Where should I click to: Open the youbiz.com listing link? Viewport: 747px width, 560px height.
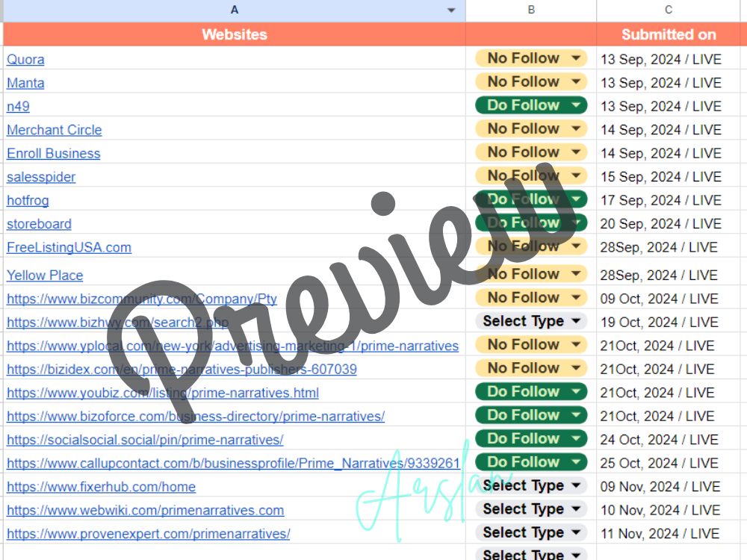[x=163, y=393]
